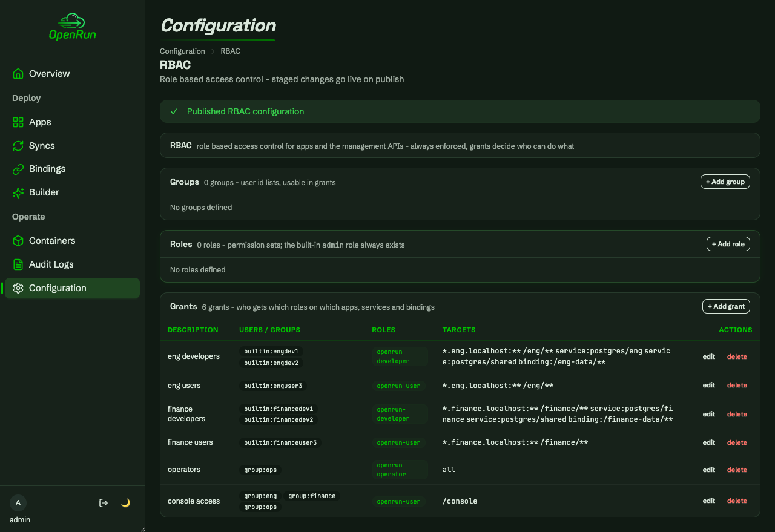Click the Add grant button
The height and width of the screenshot is (532, 775).
(x=726, y=306)
